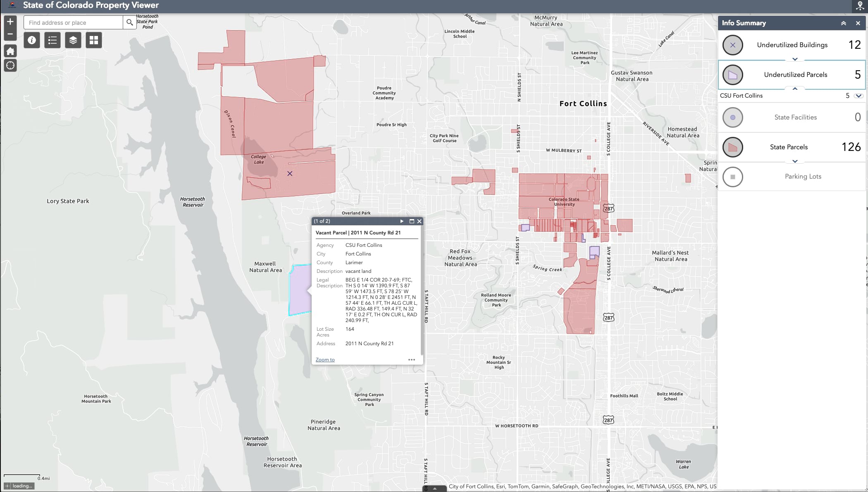
Task: Click the zoom in plus button
Action: [10, 21]
